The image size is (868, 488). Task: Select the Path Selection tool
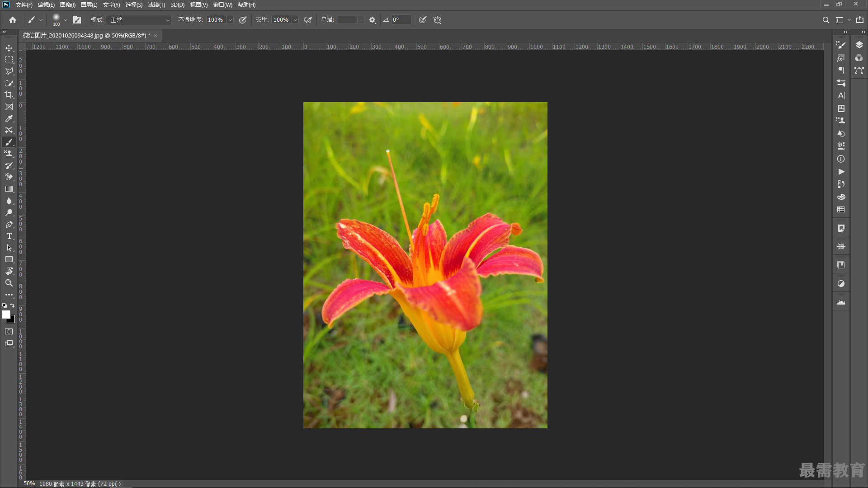tap(9, 248)
